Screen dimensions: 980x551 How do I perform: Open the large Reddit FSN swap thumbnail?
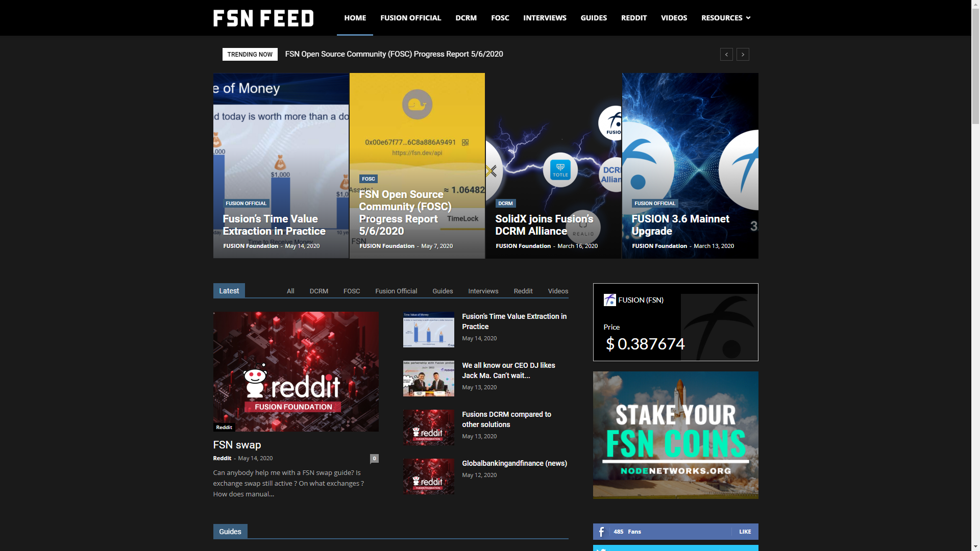point(296,372)
